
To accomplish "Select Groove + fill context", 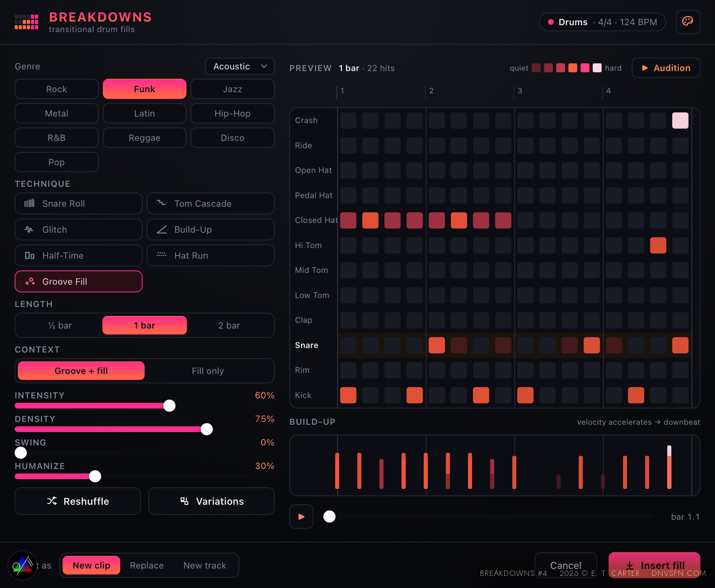I will (81, 371).
